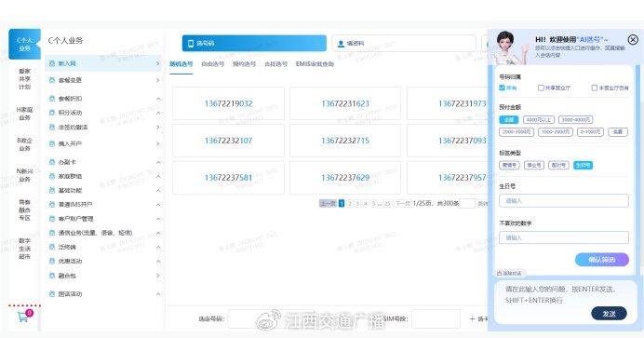This screenshot has height=338, width=644.
Task: Select the 4000元以上 prepaid filter
Action: coord(539,119)
